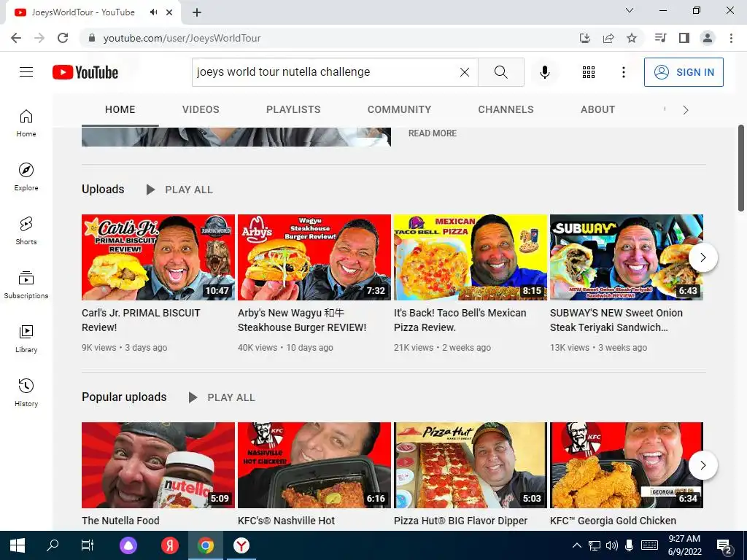Share this page from address bar
Viewport: 747px width, 560px height.
pos(608,38)
